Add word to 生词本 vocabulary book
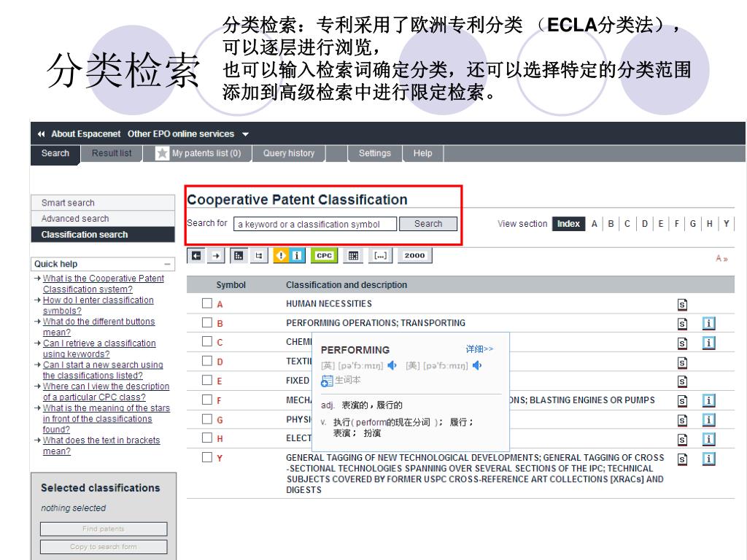The height and width of the screenshot is (560, 747). point(341,380)
